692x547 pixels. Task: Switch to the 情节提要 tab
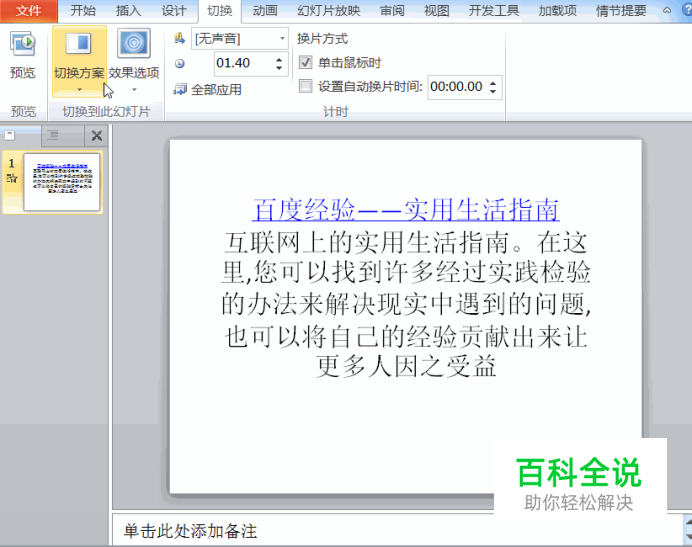pyautogui.click(x=621, y=11)
